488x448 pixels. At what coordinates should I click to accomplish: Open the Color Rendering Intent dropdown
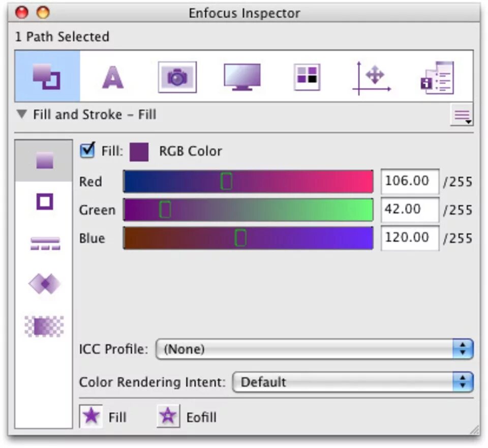(353, 382)
